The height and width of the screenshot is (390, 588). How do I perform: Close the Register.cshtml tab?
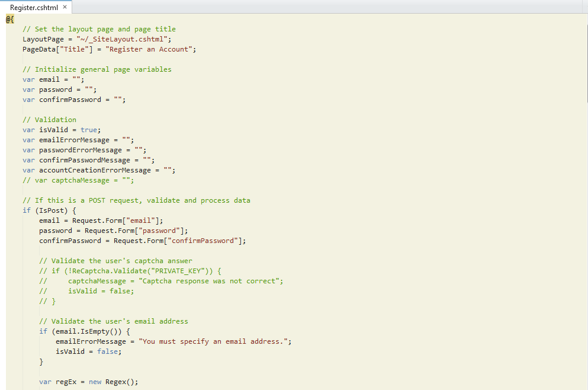[65, 7]
